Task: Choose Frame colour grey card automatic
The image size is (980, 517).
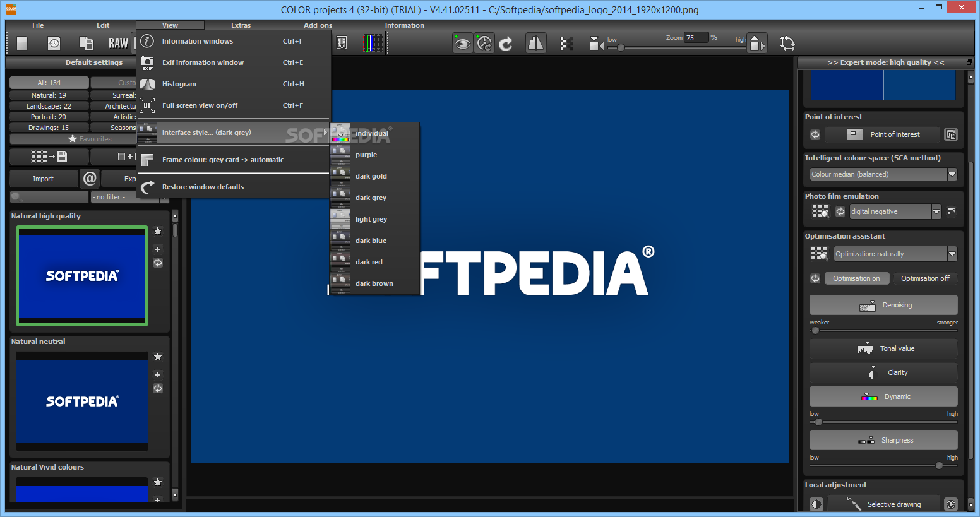Action: [x=233, y=160]
